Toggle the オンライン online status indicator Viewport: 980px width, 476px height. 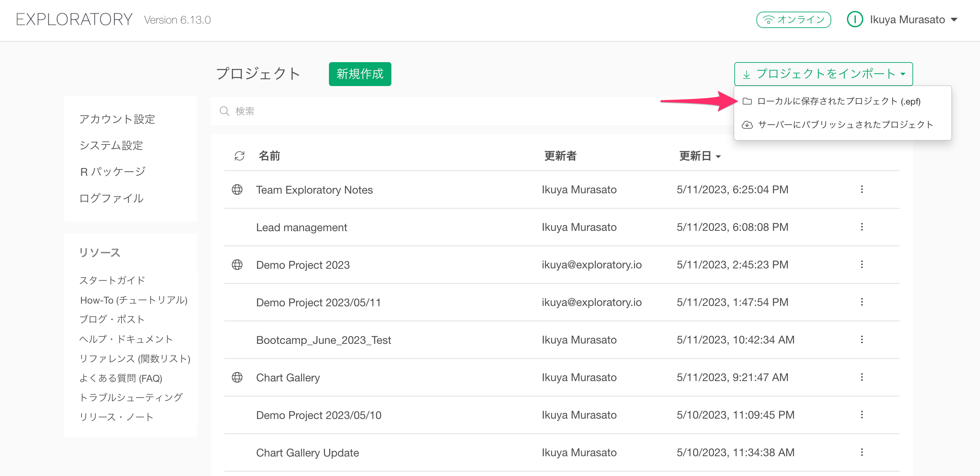(793, 19)
